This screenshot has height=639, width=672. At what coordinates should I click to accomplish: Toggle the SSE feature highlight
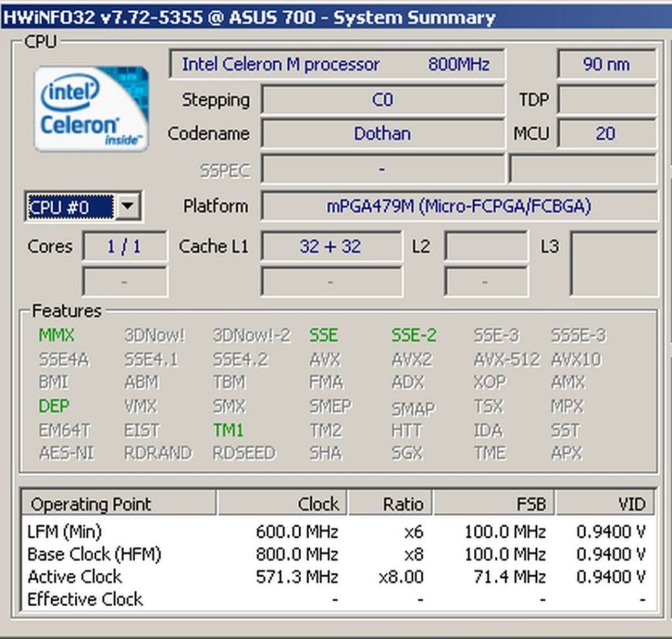click(324, 336)
